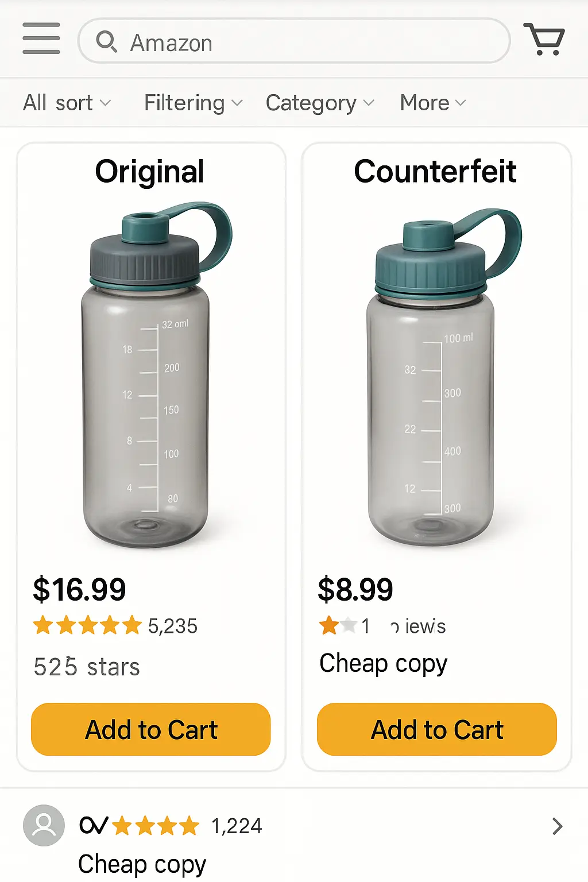Expand the All sort dropdown
Viewport: 588px width, 882px height.
(x=67, y=103)
